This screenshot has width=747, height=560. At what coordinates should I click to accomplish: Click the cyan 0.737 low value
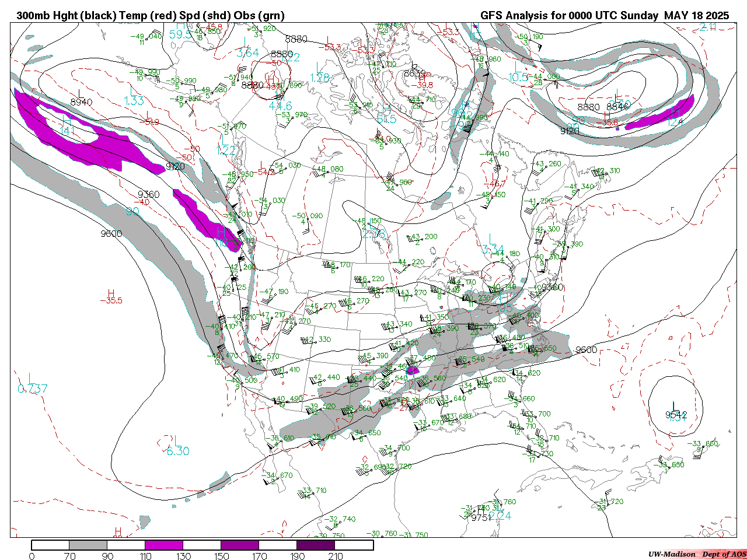click(x=33, y=389)
